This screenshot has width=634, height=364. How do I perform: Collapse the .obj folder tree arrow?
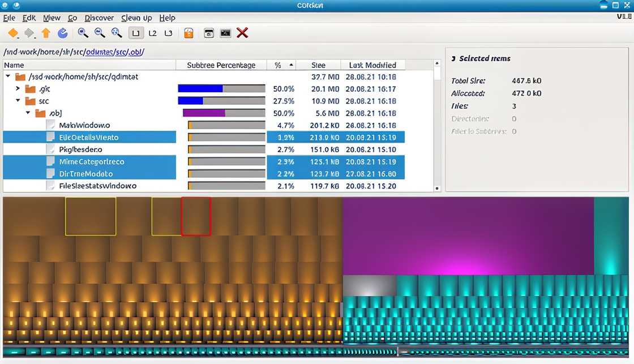(28, 113)
